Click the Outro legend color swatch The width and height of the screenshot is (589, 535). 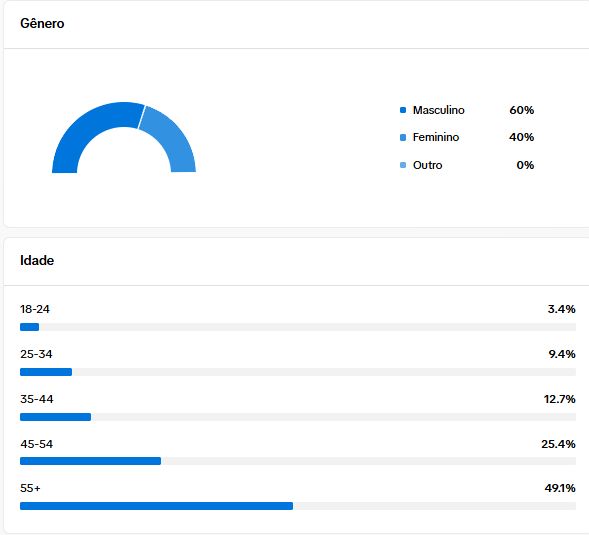coord(403,165)
